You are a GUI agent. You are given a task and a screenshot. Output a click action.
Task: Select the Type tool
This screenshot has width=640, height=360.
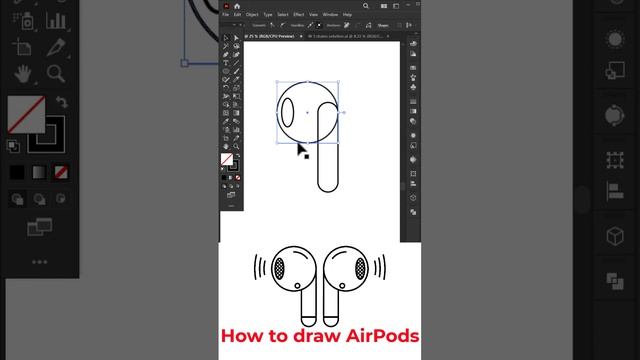pos(226,63)
